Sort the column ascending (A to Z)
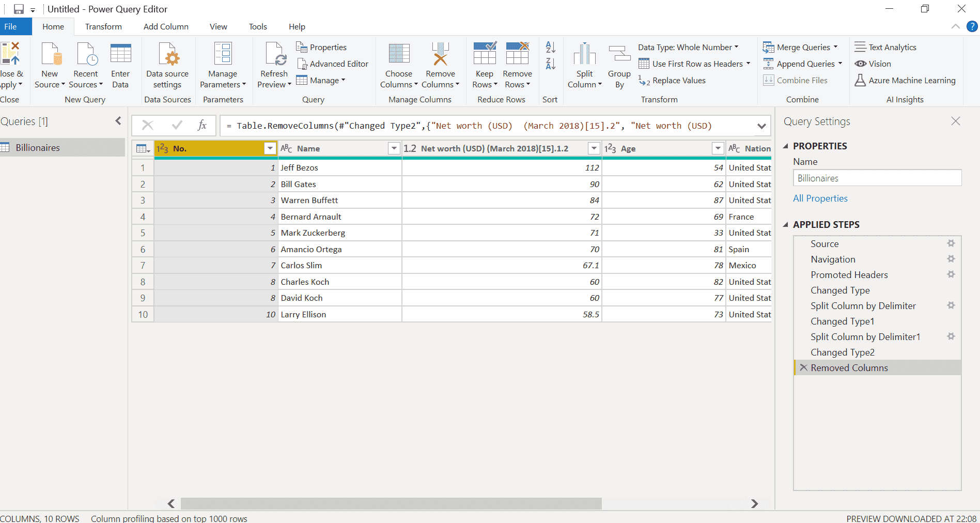Screen dimensions: 980x523 click(x=551, y=47)
